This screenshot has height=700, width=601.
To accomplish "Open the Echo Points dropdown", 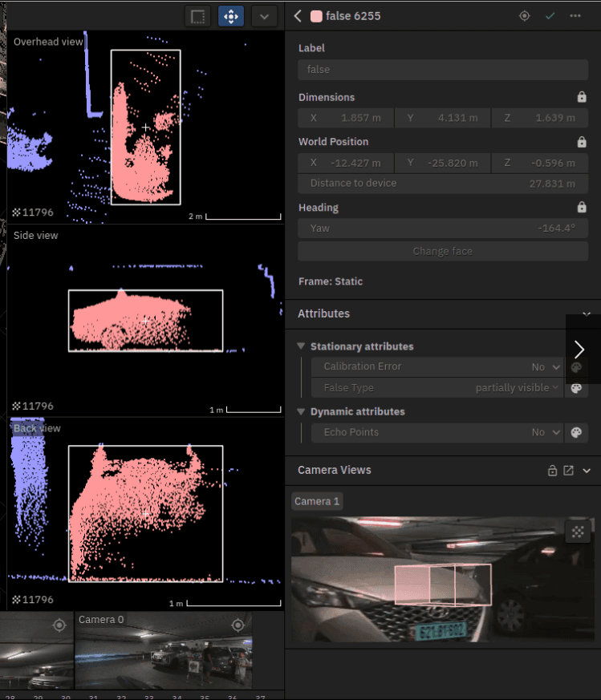I will tap(437, 432).
